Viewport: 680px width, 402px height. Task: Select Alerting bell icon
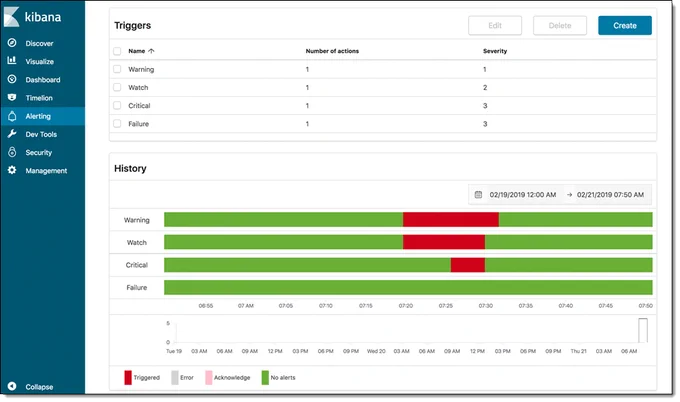pyautogui.click(x=12, y=116)
